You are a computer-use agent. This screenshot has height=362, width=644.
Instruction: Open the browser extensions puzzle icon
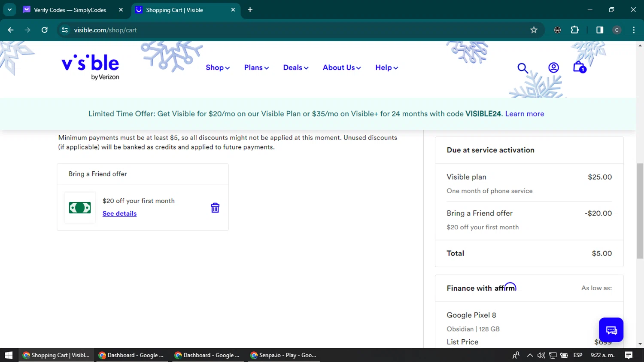[574, 30]
